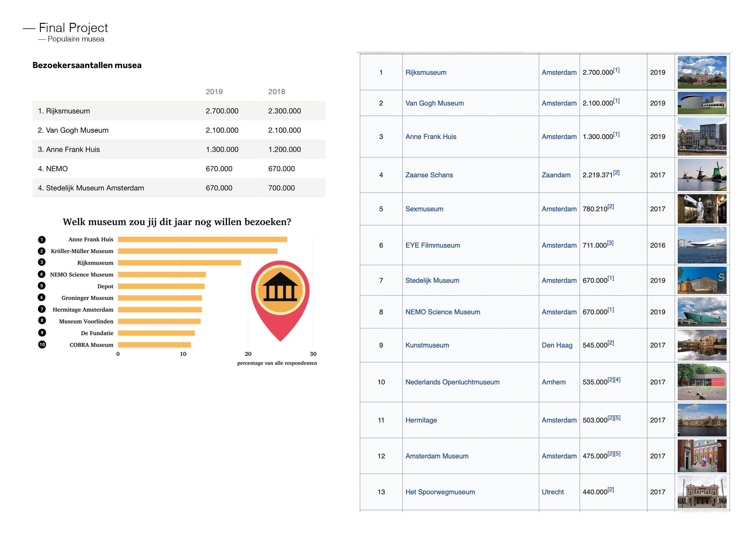
Task: Click the 2019 column header
Action: pos(214,92)
